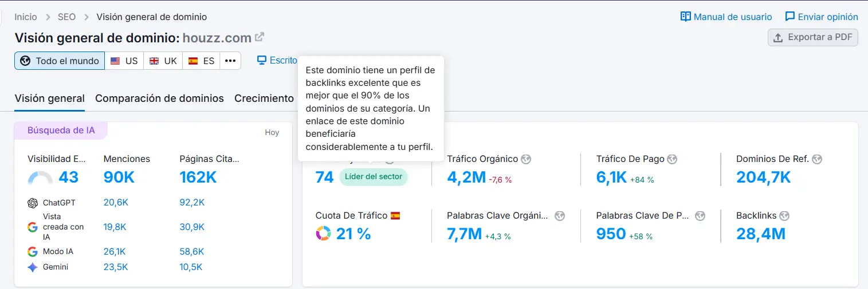868x289 pixels.
Task: Open the Escritorio device dropdown
Action: tap(277, 60)
